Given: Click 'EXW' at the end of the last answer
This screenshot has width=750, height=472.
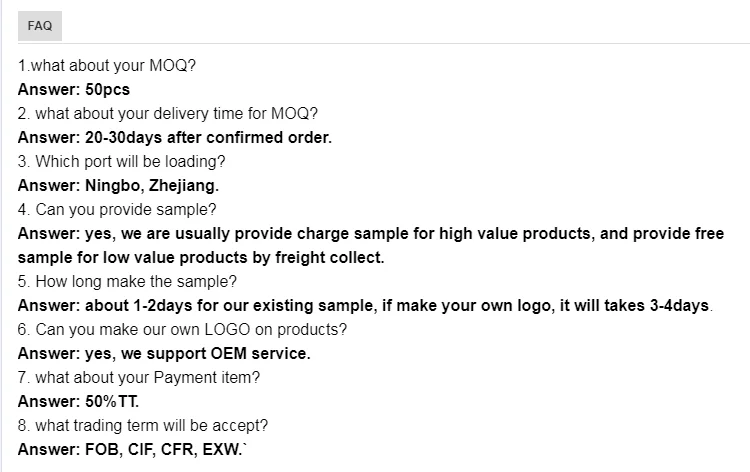Looking at the screenshot, I should click(x=223, y=450).
